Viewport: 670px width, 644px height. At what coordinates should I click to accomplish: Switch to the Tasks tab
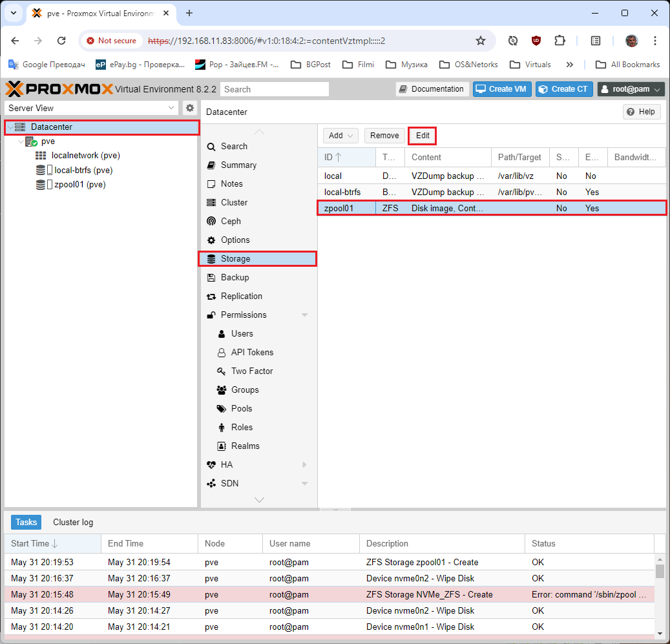26,522
